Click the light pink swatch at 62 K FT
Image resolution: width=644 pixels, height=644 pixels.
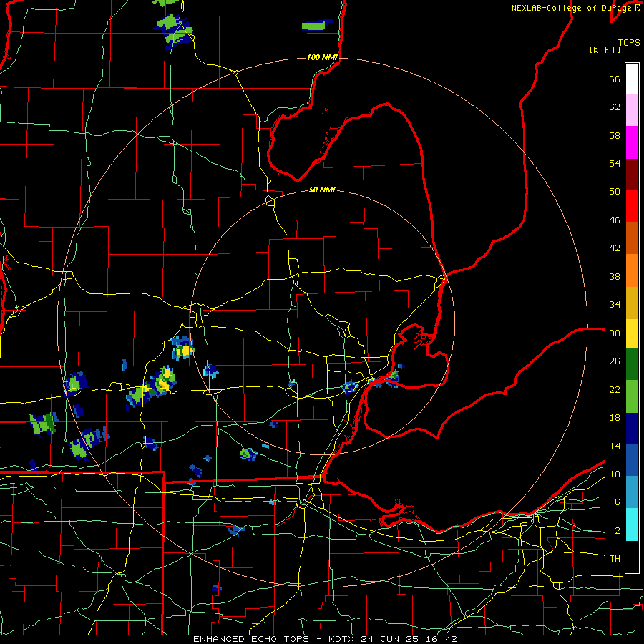coord(632,109)
